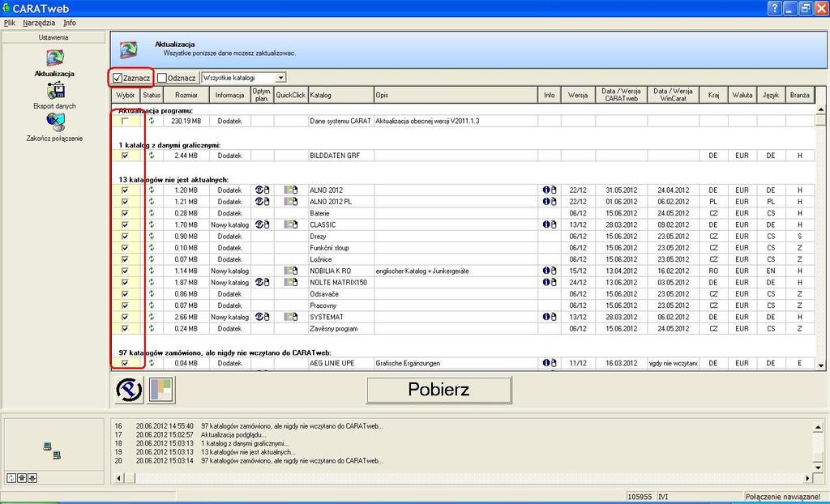Open the Aktualizacja sidebar icon

pos(54,59)
